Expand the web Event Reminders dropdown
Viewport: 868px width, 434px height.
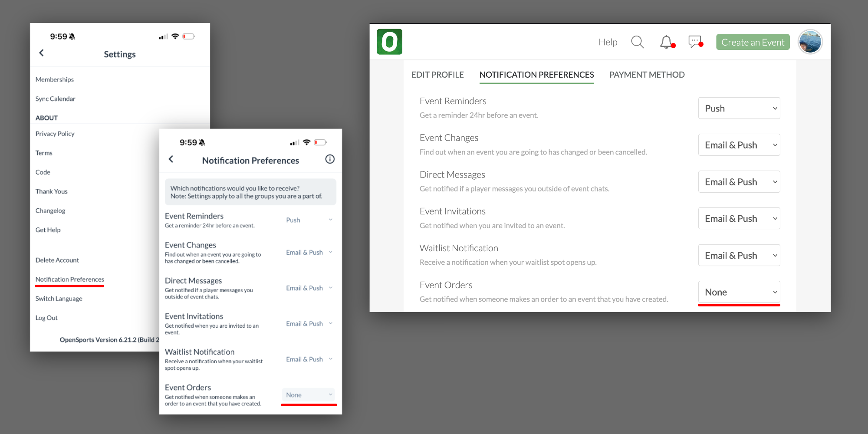click(739, 108)
